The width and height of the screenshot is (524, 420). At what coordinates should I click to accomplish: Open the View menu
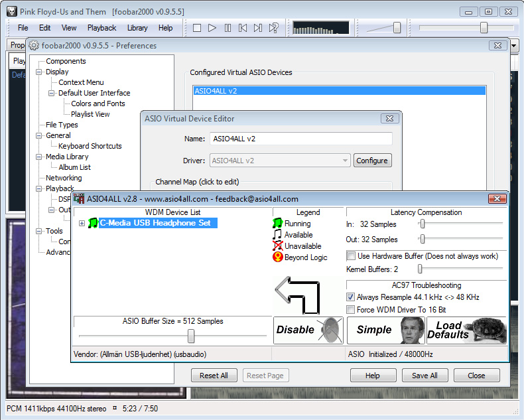pos(69,28)
